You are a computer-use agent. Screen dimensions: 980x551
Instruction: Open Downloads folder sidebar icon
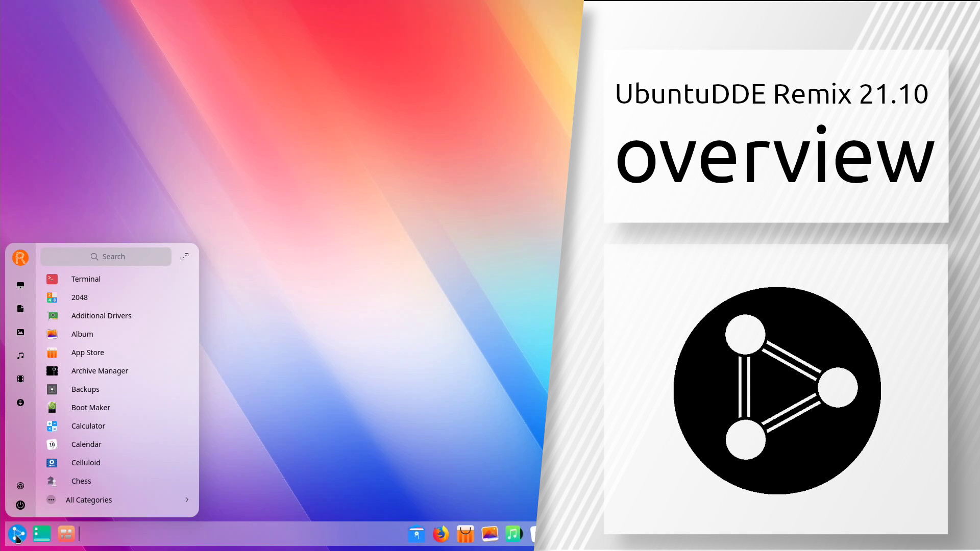(20, 403)
